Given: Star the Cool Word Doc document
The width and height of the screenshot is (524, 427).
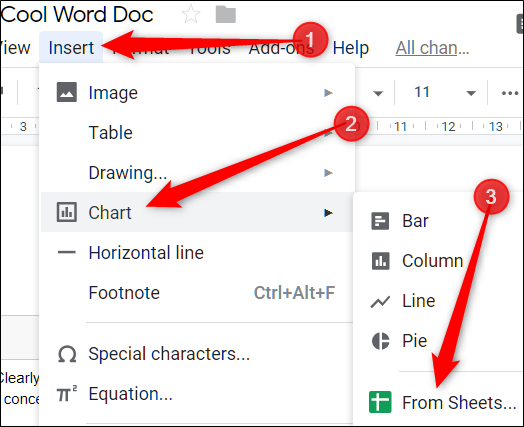Looking at the screenshot, I should click(191, 14).
